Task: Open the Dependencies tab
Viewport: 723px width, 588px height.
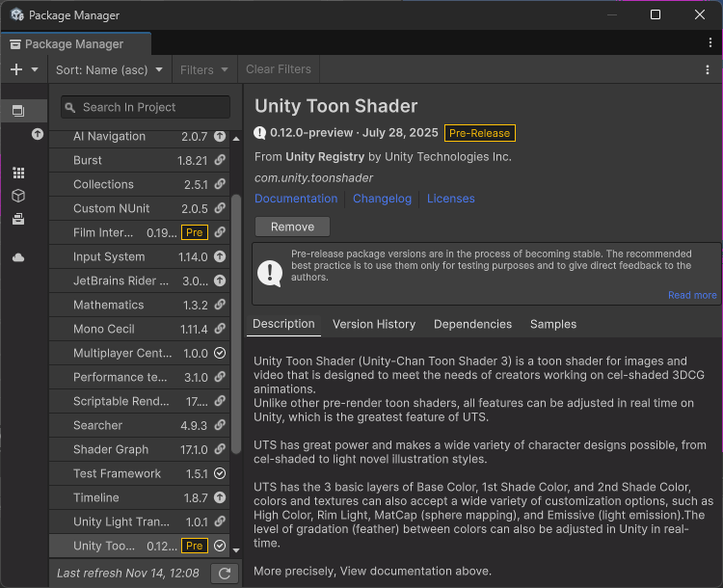Action: pos(472,324)
